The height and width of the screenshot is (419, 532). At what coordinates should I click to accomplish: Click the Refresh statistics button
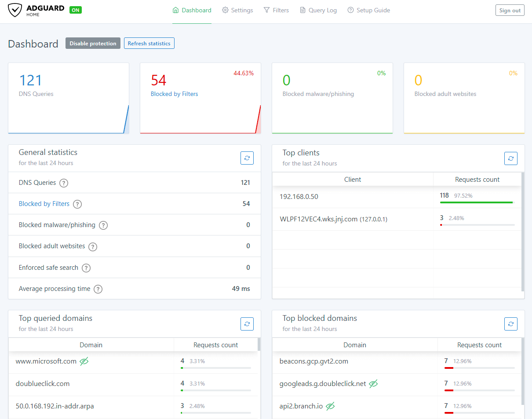pos(149,43)
